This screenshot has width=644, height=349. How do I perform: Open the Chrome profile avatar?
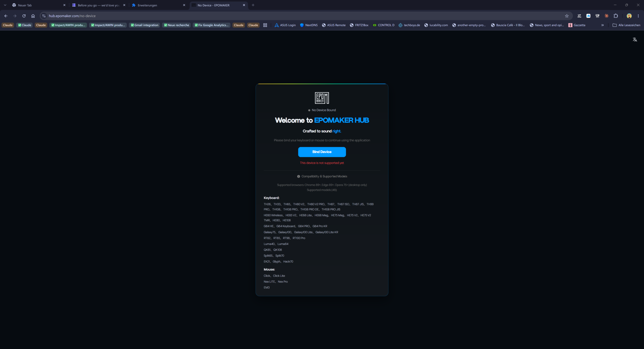coord(629,16)
